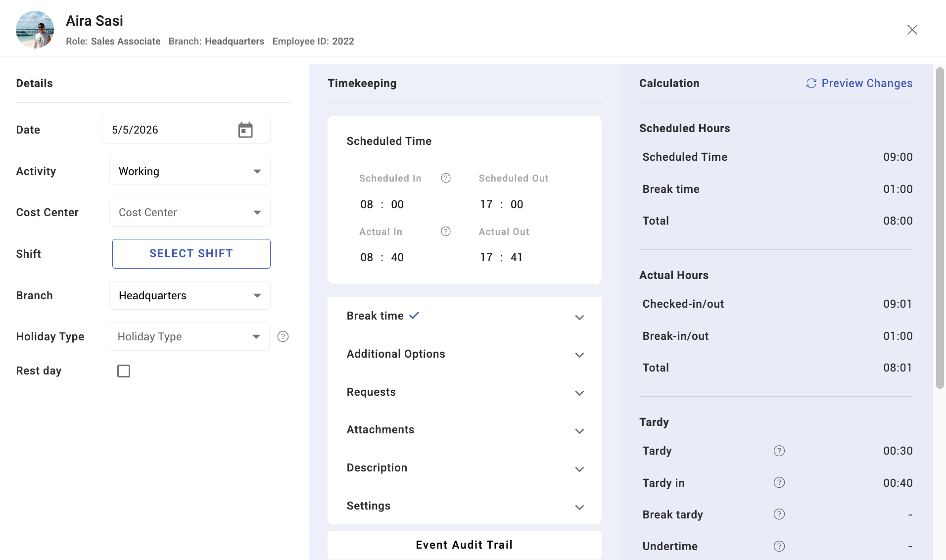The image size is (946, 560).
Task: Click the Undertime help icon
Action: (779, 546)
